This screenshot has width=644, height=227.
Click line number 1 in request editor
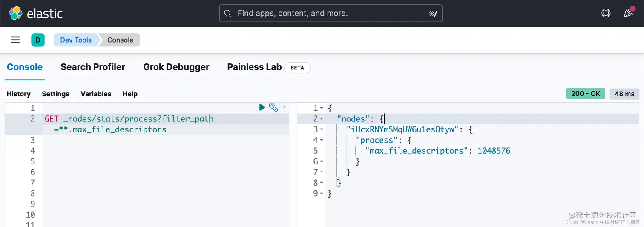(32, 108)
